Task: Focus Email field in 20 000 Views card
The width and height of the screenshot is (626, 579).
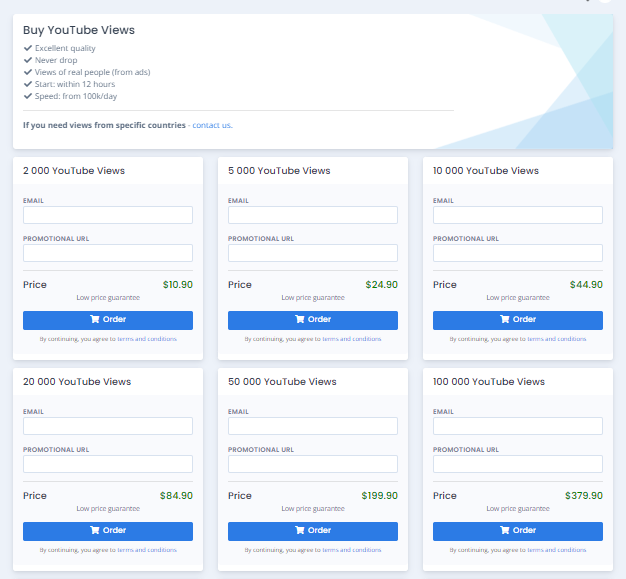Action: coord(108,426)
